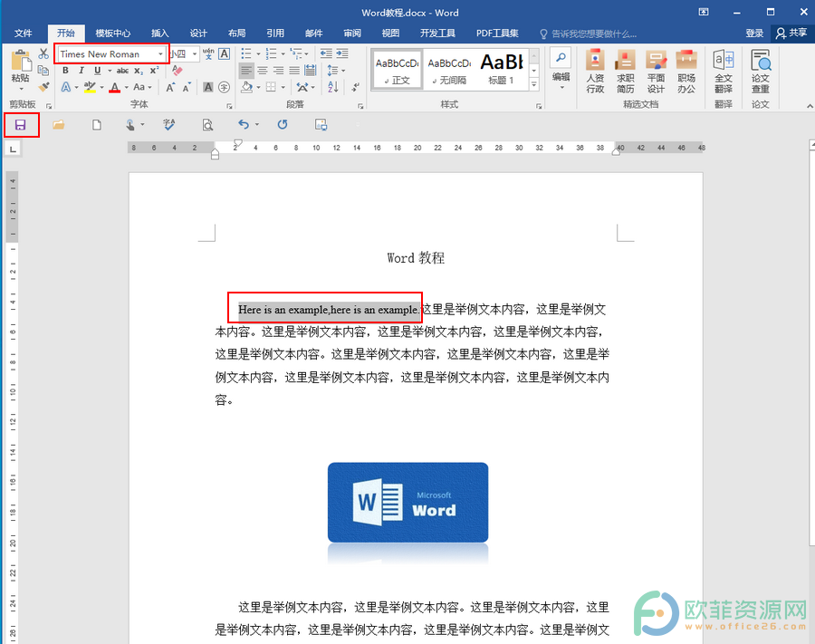Switch to the 审阅 tab
Image resolution: width=815 pixels, height=644 pixels.
[x=352, y=34]
